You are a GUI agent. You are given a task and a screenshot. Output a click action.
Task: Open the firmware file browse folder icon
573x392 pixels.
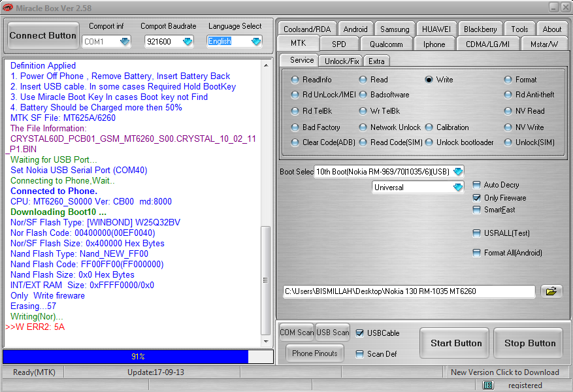pos(551,291)
